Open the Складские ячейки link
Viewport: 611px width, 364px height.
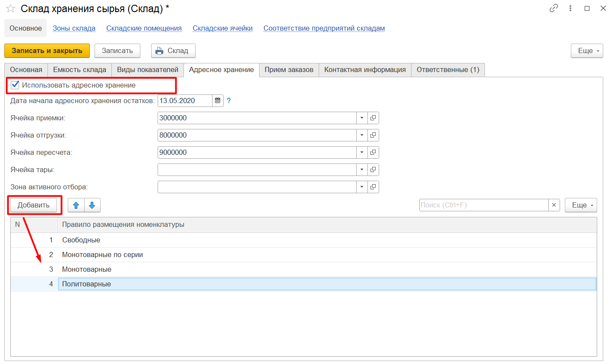222,28
